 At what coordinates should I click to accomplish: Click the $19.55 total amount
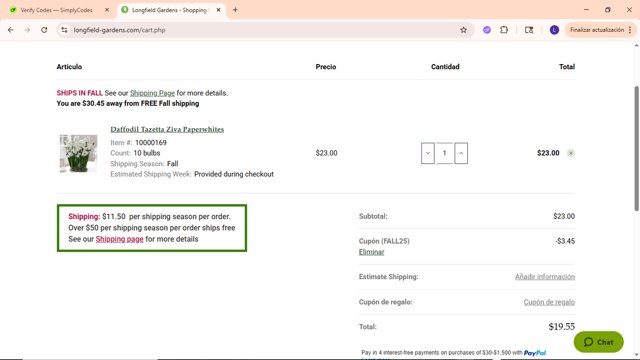(562, 327)
